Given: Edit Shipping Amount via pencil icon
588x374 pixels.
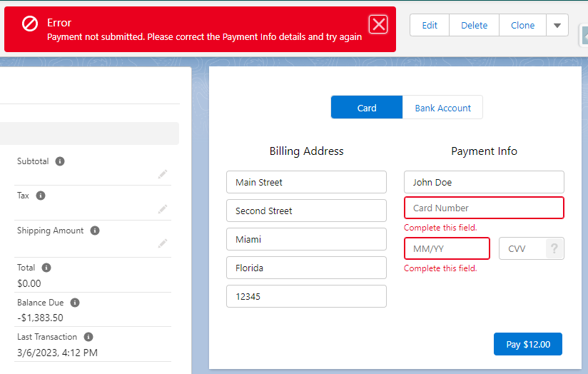Looking at the screenshot, I should pyautogui.click(x=163, y=243).
